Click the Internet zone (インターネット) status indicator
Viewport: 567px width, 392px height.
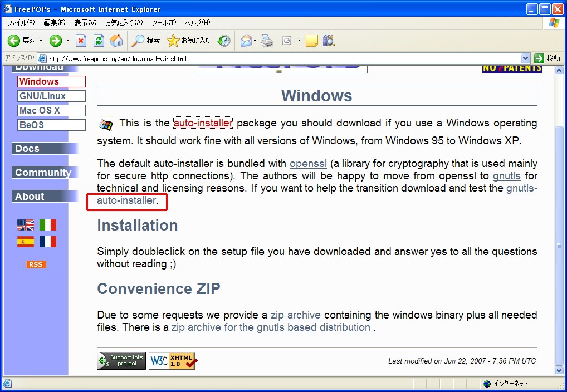(506, 384)
